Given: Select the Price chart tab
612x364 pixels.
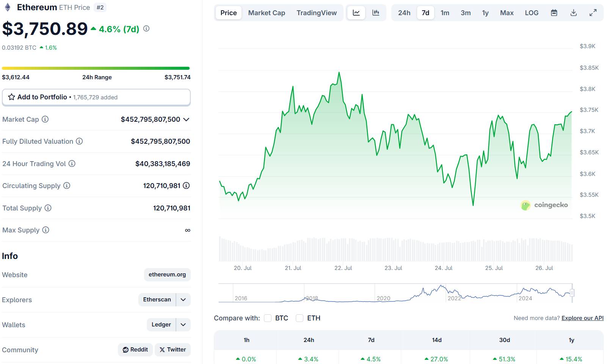Looking at the screenshot, I should (229, 13).
